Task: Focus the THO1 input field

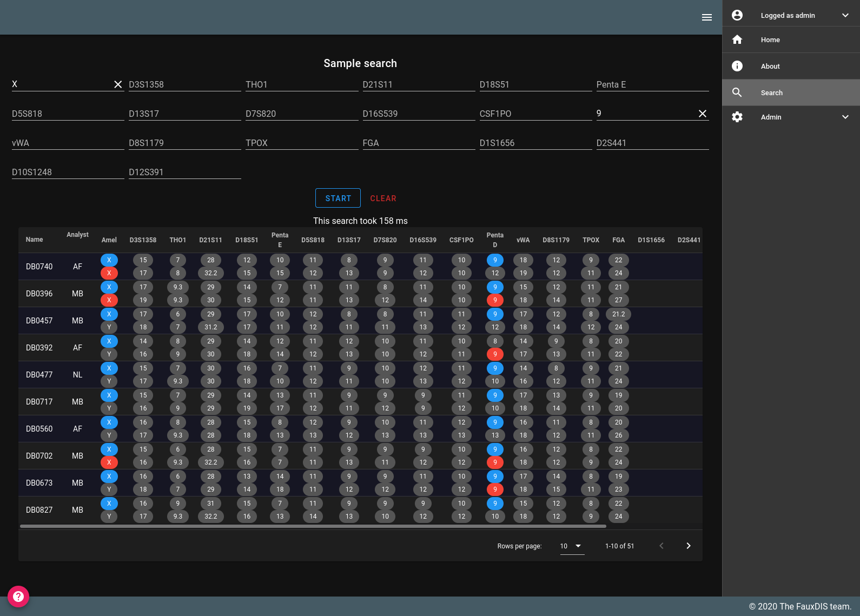Action: click(302, 84)
